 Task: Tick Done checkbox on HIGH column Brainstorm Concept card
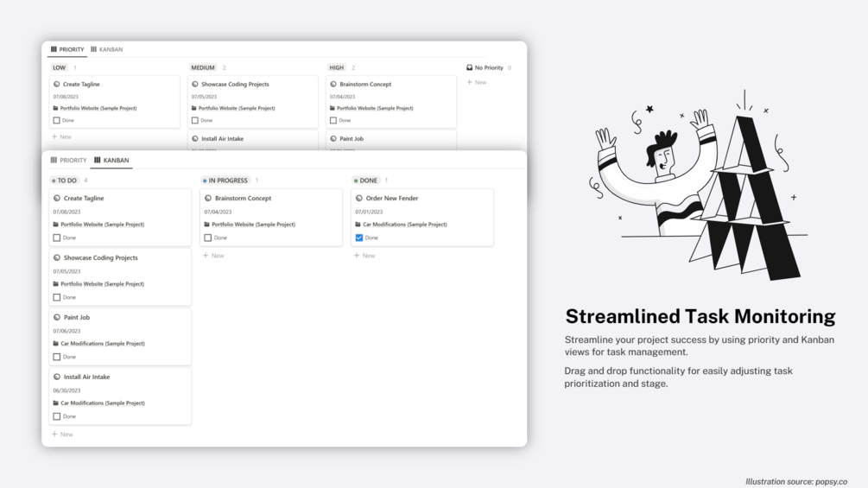333,120
